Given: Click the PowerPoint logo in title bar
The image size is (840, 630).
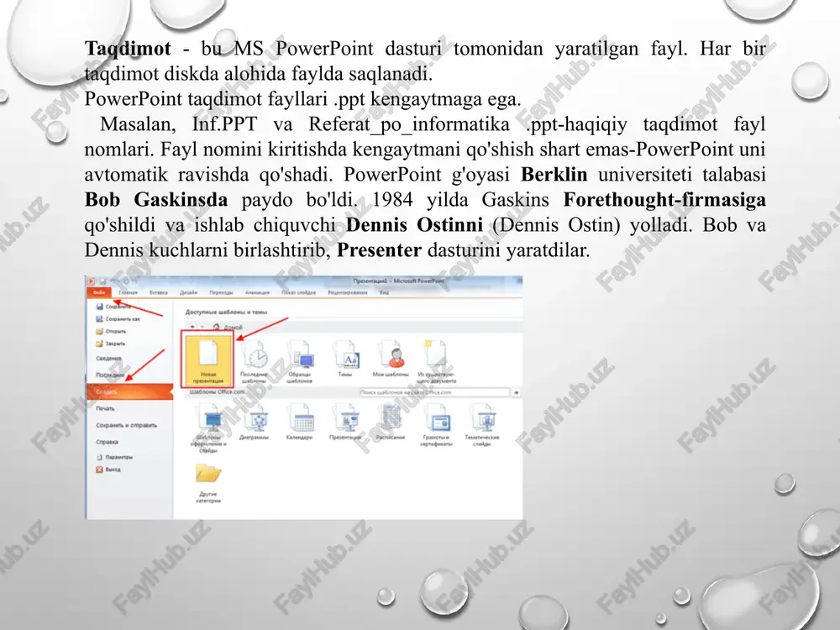Looking at the screenshot, I should (91, 281).
